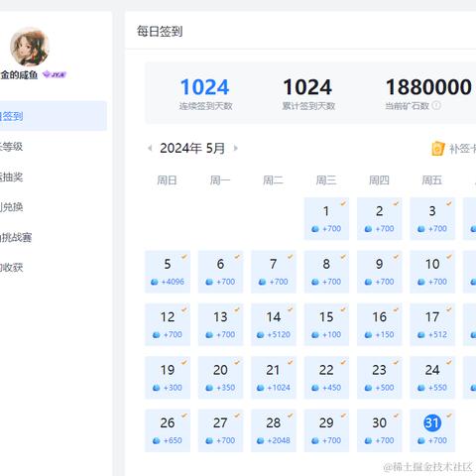Select calendar day 30
This screenshot has width=476, height=476.
380,430
